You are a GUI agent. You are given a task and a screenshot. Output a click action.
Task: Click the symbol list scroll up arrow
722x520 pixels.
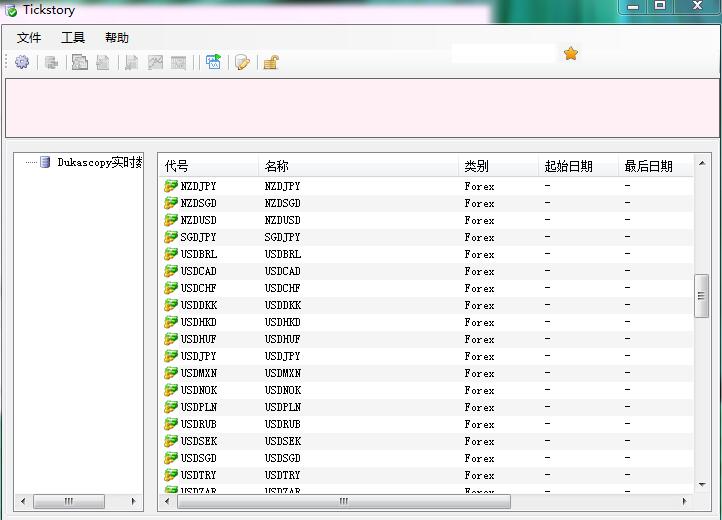tap(702, 163)
